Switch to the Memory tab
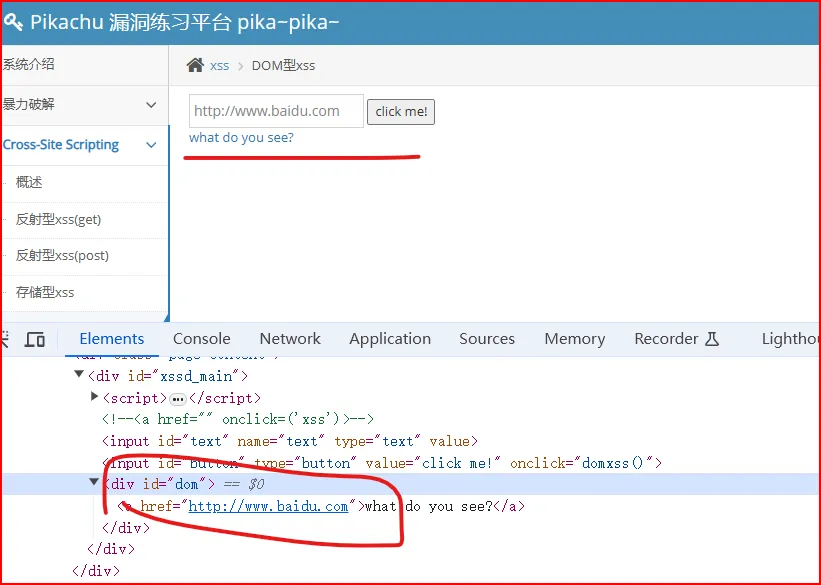The height and width of the screenshot is (585, 821). [x=574, y=339]
